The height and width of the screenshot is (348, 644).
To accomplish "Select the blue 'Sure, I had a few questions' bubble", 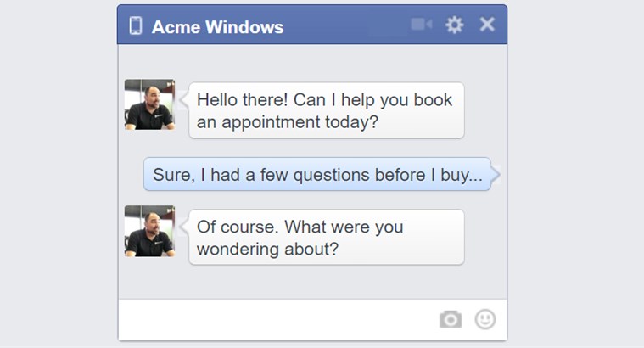I will point(316,175).
